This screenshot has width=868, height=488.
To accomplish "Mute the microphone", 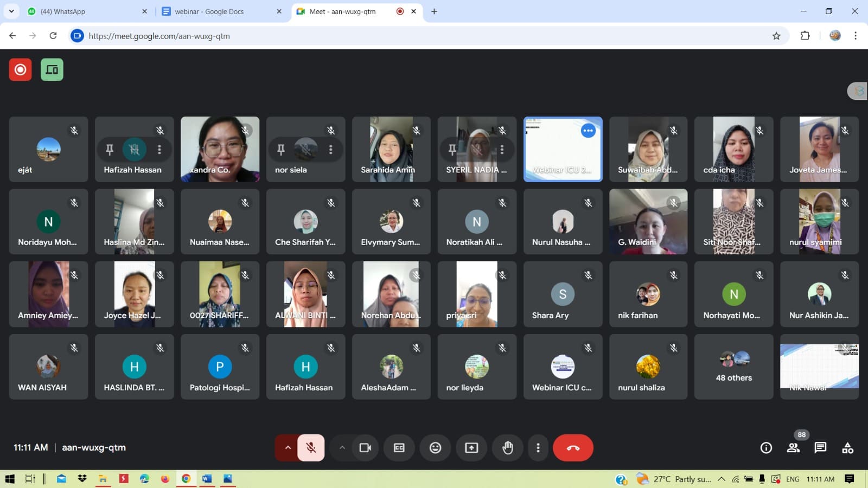I will (311, 448).
